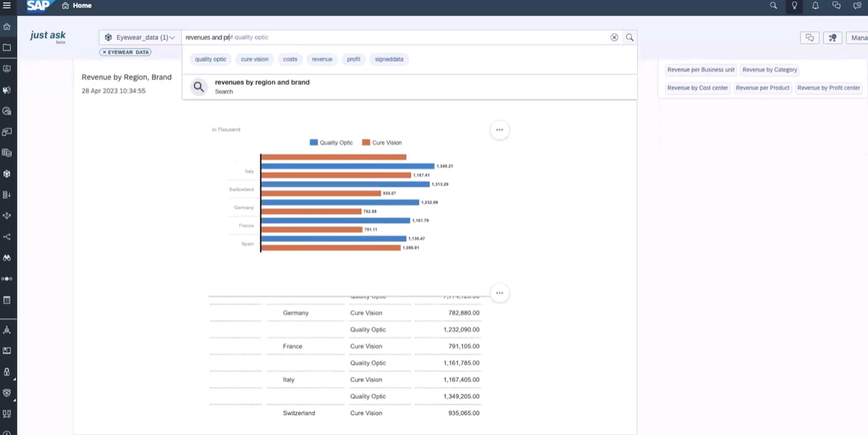Open the Calendar icon in sidebar
Image resolution: width=868 pixels, height=435 pixels.
coord(7,300)
